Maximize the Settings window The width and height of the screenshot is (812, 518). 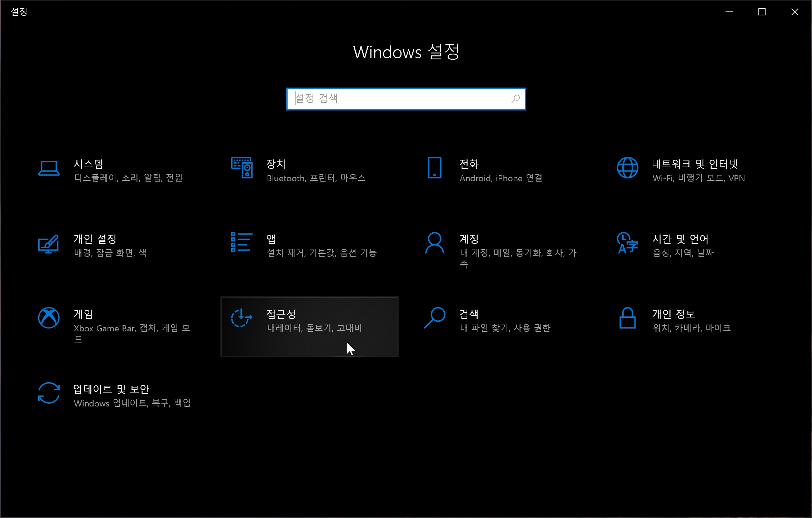[x=762, y=12]
